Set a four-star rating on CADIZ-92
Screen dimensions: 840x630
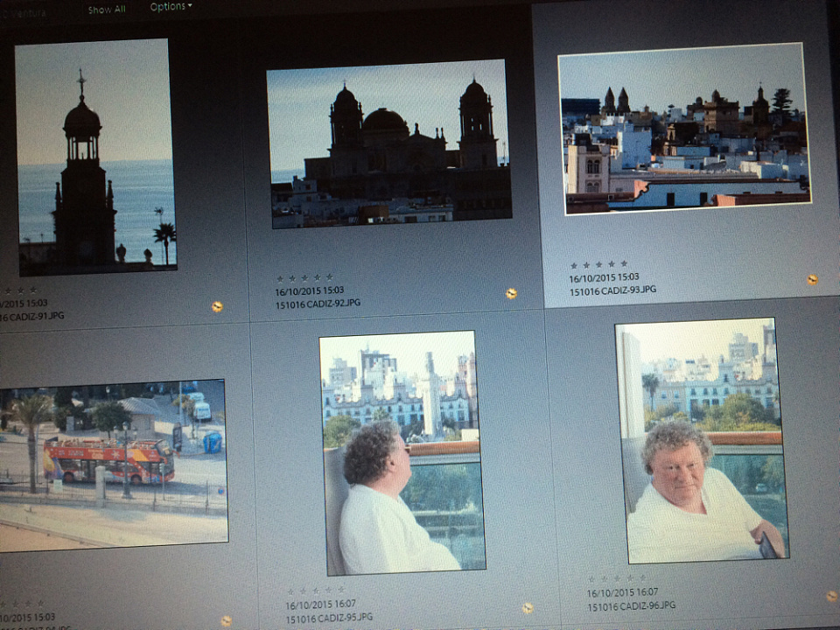pyautogui.click(x=317, y=277)
